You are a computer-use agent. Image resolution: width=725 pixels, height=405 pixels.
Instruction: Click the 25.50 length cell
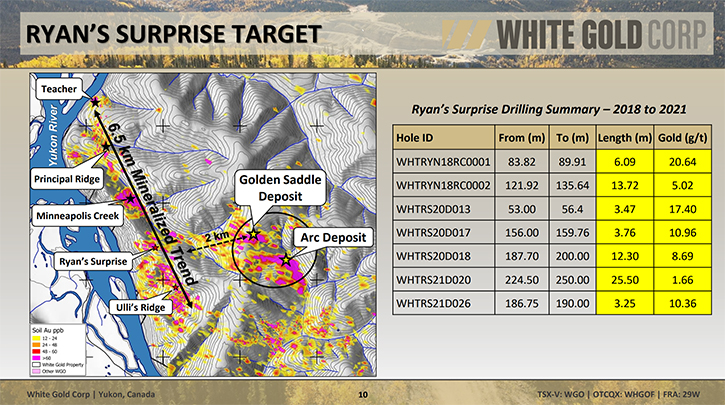[x=625, y=280]
